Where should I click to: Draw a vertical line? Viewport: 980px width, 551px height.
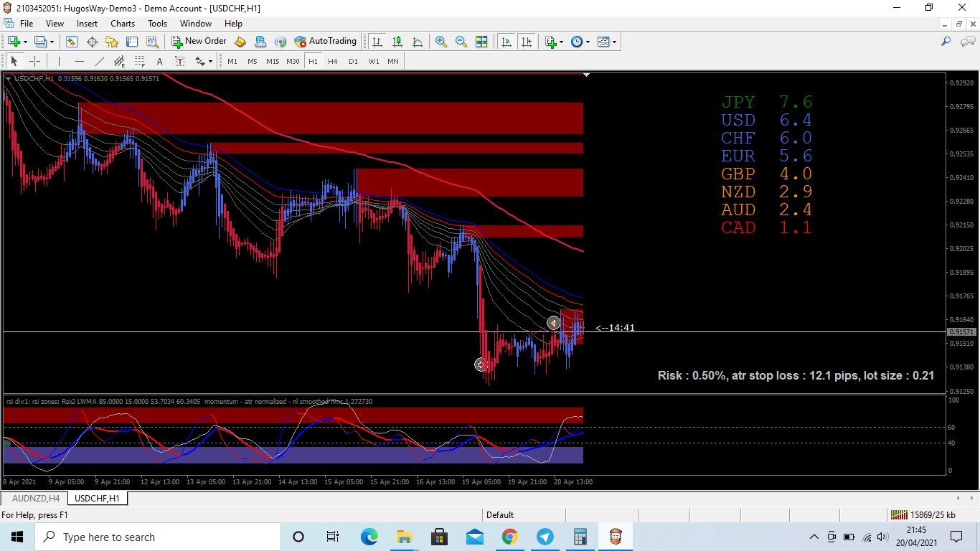click(59, 61)
